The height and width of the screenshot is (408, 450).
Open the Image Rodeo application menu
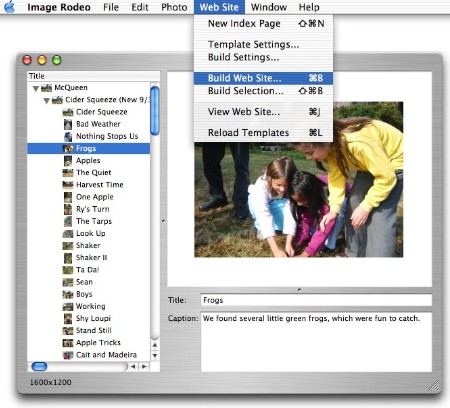59,7
